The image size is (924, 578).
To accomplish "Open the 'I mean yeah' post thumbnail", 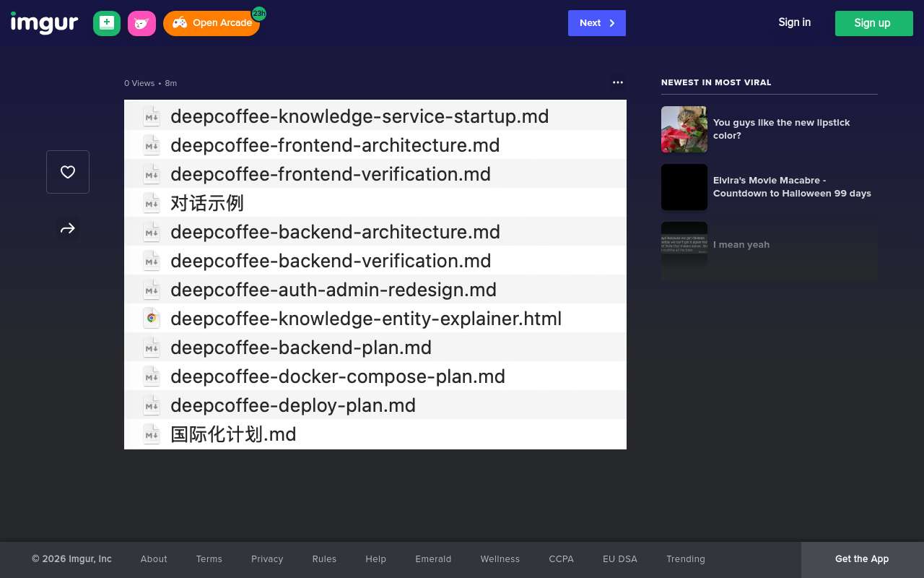I will [684, 245].
